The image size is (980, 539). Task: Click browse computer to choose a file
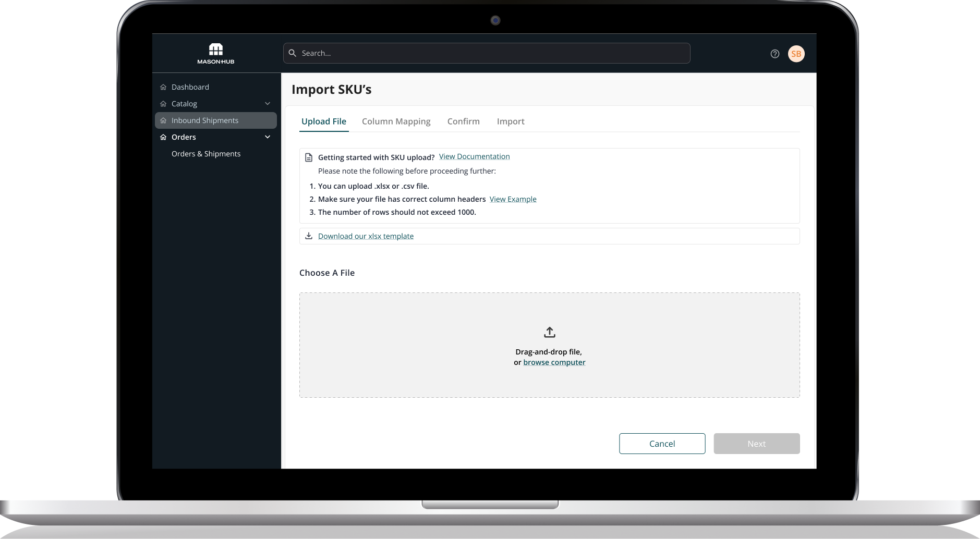[x=554, y=362]
